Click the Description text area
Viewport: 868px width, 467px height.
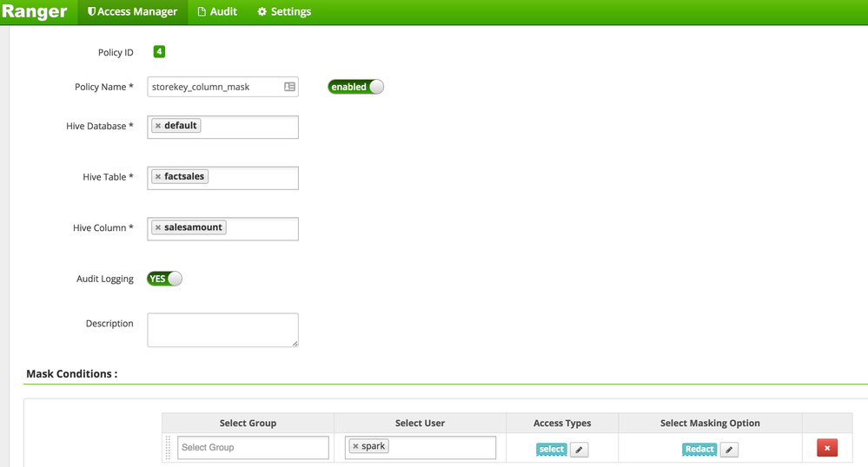pos(222,331)
